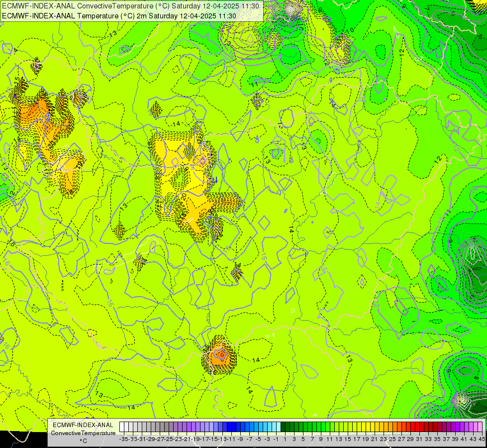Click legend scale value 35
Image resolution: width=487 pixels, height=448 pixels.
point(437,439)
